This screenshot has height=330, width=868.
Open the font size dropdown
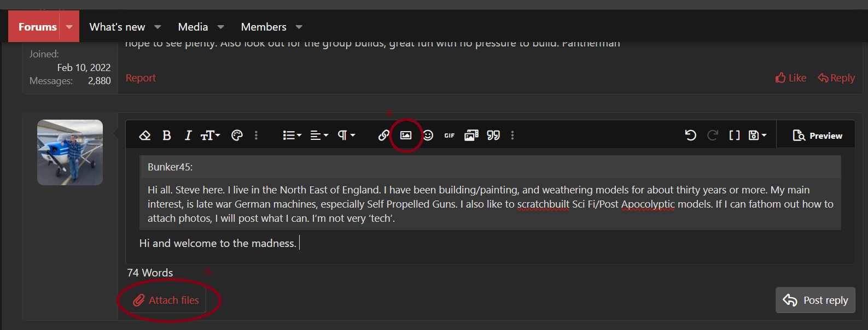210,135
